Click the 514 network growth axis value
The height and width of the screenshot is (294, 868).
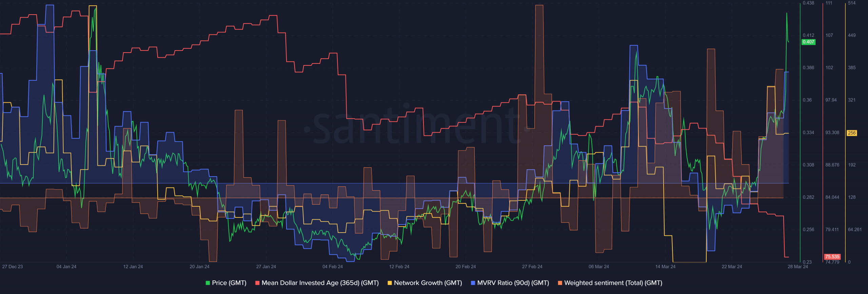coord(852,3)
